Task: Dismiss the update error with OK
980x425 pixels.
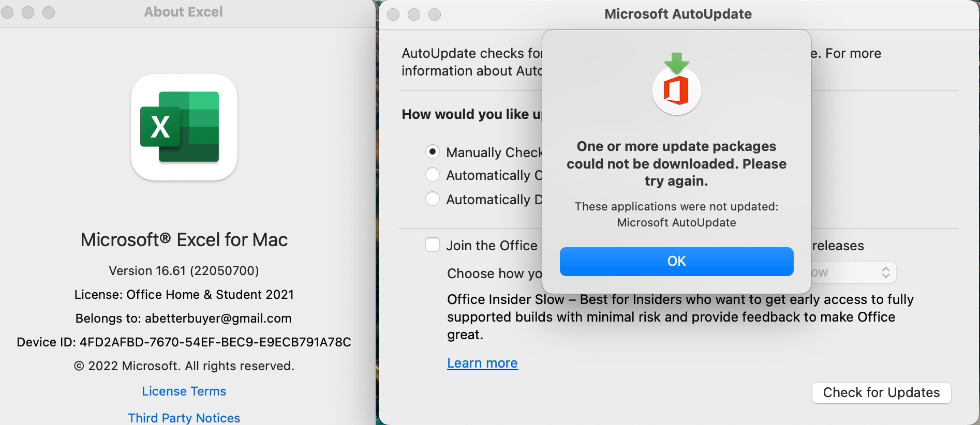Action: pos(676,261)
